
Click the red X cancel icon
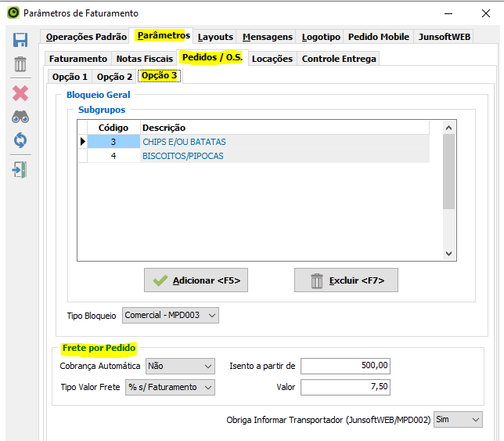tap(20, 93)
